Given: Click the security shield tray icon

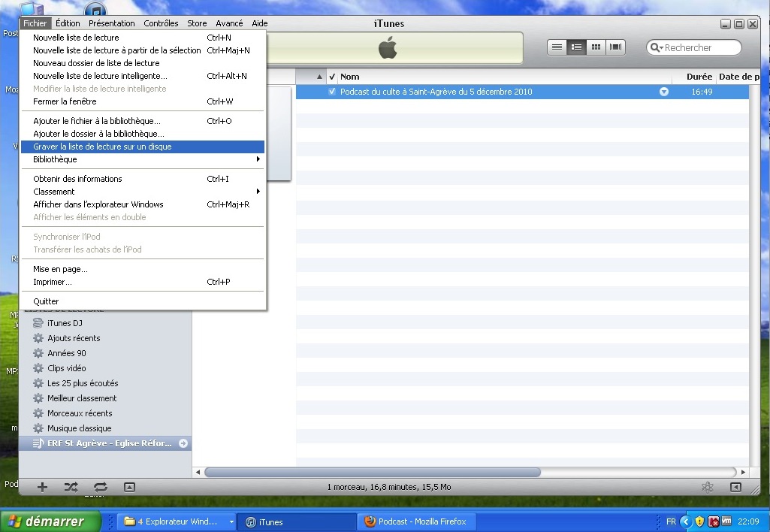Looking at the screenshot, I should coord(700,521).
